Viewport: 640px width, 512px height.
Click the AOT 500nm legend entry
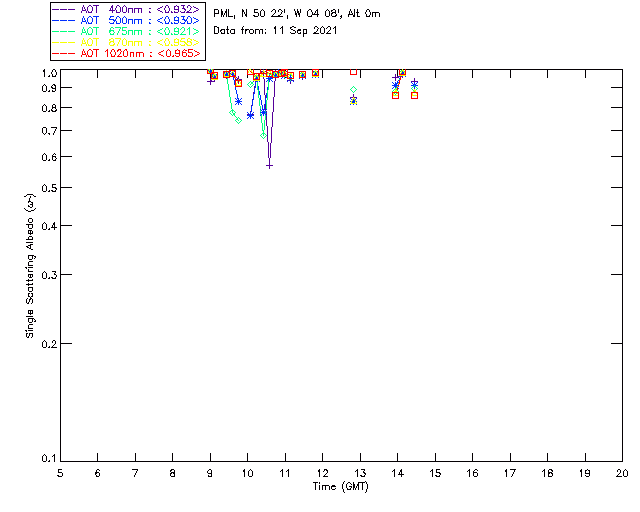tap(127, 20)
